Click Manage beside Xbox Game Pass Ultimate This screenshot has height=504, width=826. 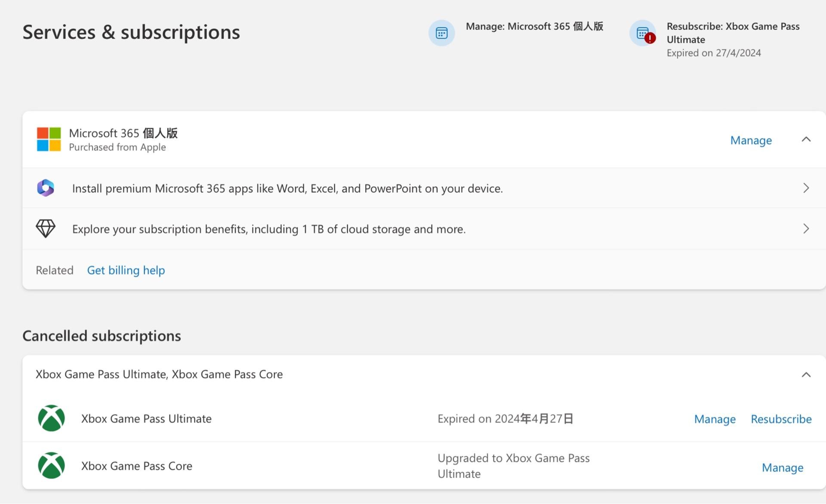pos(714,419)
